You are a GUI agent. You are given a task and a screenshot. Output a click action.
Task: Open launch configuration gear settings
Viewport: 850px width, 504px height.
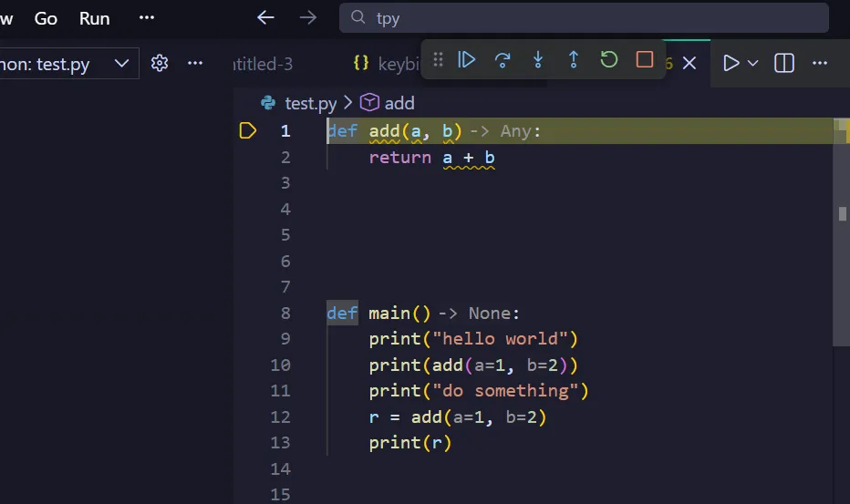(x=160, y=64)
